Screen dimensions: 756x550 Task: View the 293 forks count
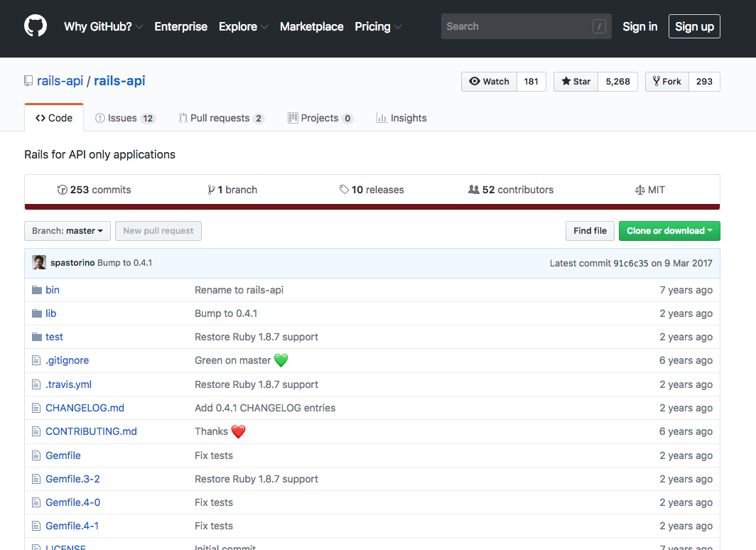tap(704, 82)
